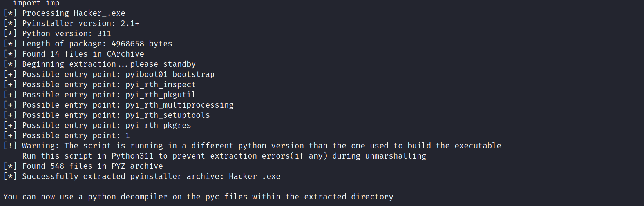Click the pyi_rth_inspect entry point text
The image size is (644, 206).
point(161,85)
